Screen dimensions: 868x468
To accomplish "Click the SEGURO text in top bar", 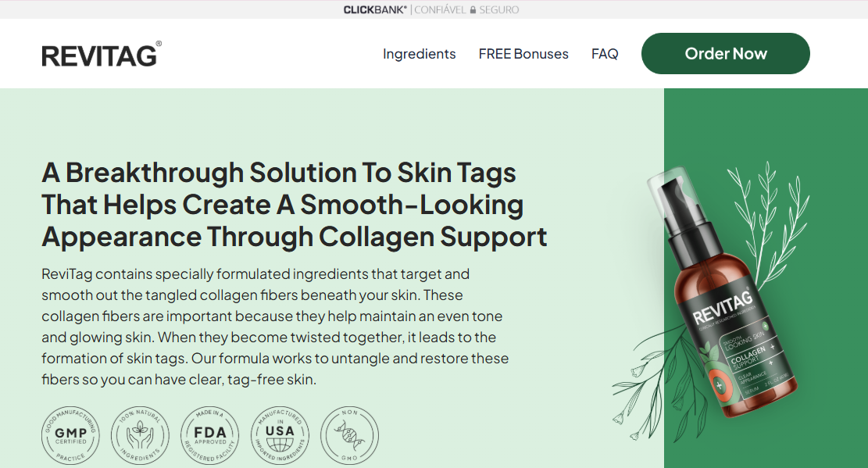I will (498, 9).
